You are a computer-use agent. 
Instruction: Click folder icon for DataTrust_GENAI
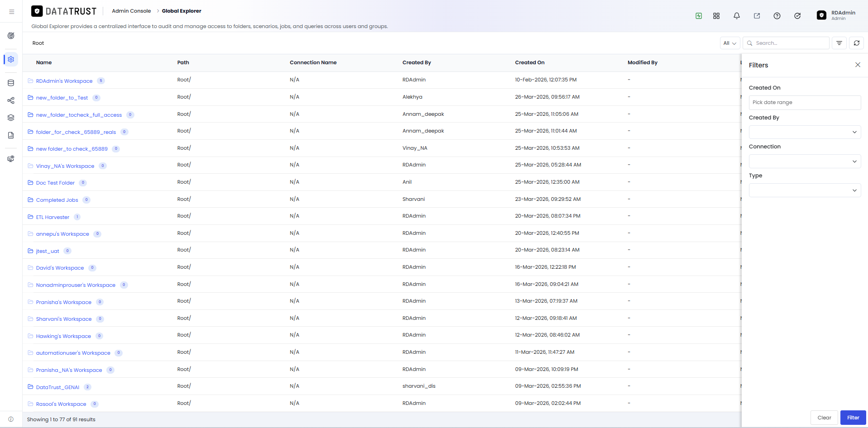30,387
